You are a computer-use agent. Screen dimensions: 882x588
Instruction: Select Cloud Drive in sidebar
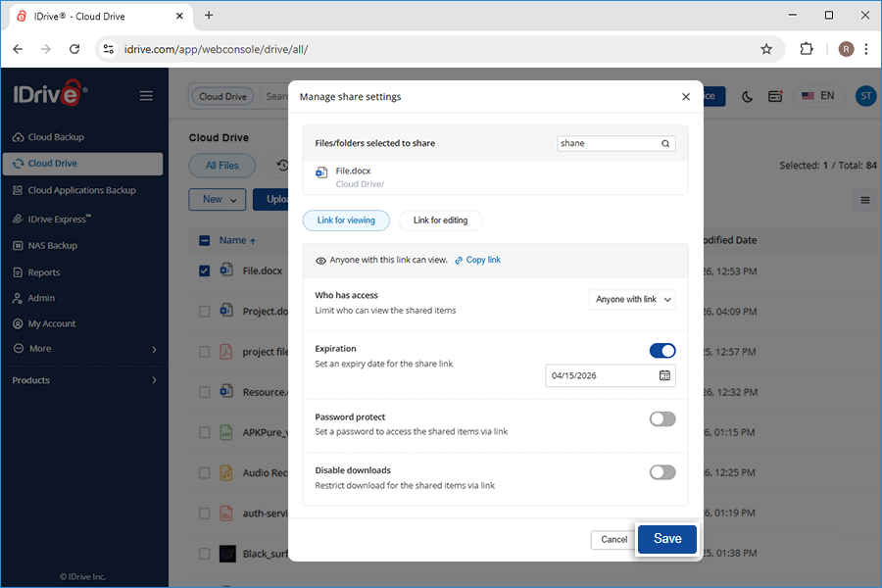[82, 164]
